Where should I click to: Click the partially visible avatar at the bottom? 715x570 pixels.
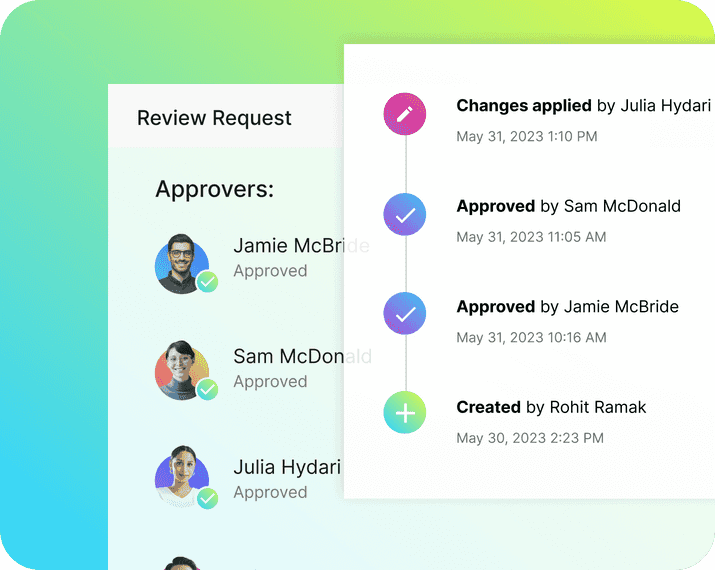pyautogui.click(x=182, y=563)
